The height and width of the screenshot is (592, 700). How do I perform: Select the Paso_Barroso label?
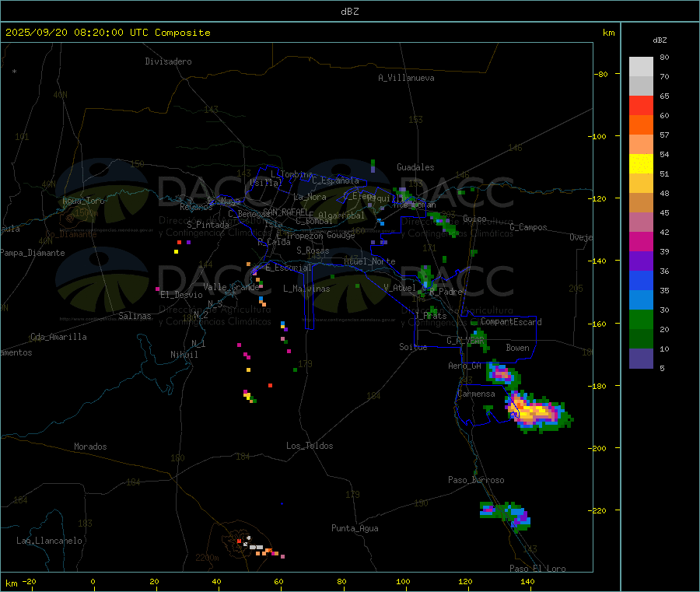pyautogui.click(x=476, y=480)
